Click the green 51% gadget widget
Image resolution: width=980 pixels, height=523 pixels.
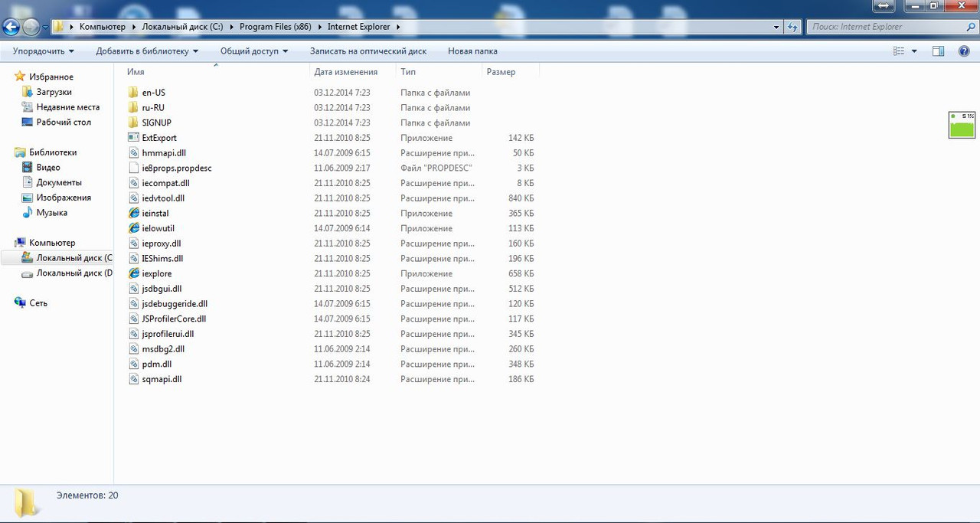coord(962,125)
